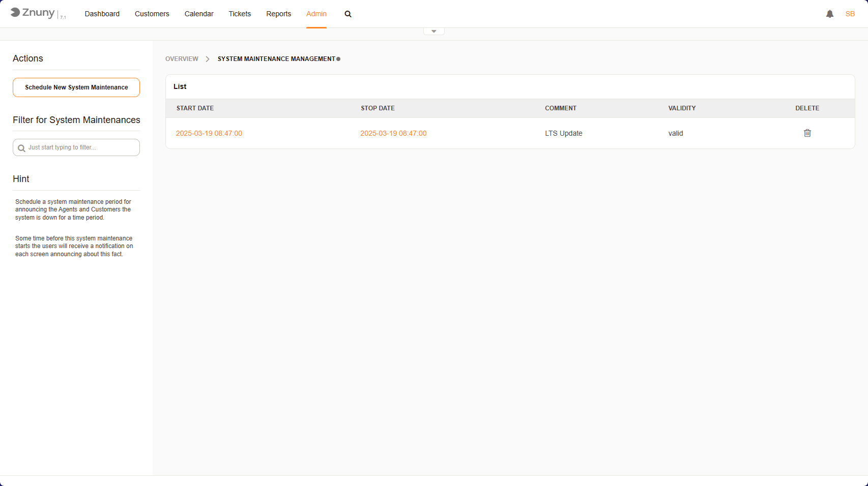The image size is (868, 486).
Task: Delete the LTS Update maintenance entry
Action: [x=807, y=133]
